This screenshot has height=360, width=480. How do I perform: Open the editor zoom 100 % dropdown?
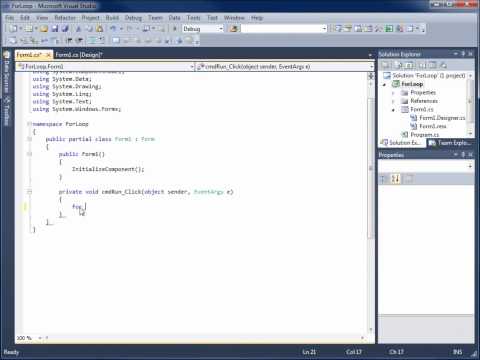pyautogui.click(x=40, y=338)
